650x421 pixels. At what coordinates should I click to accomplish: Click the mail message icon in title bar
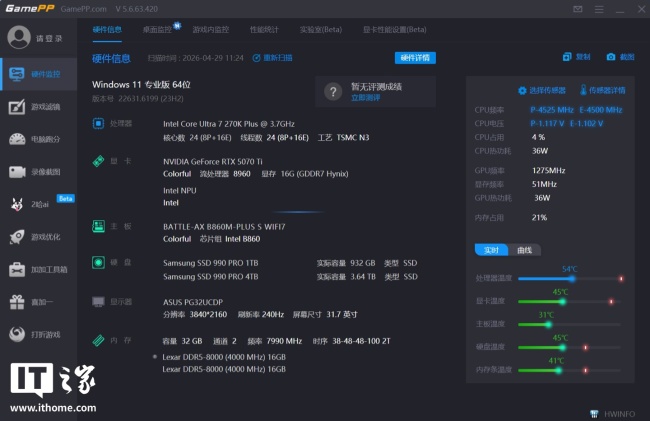tap(577, 9)
